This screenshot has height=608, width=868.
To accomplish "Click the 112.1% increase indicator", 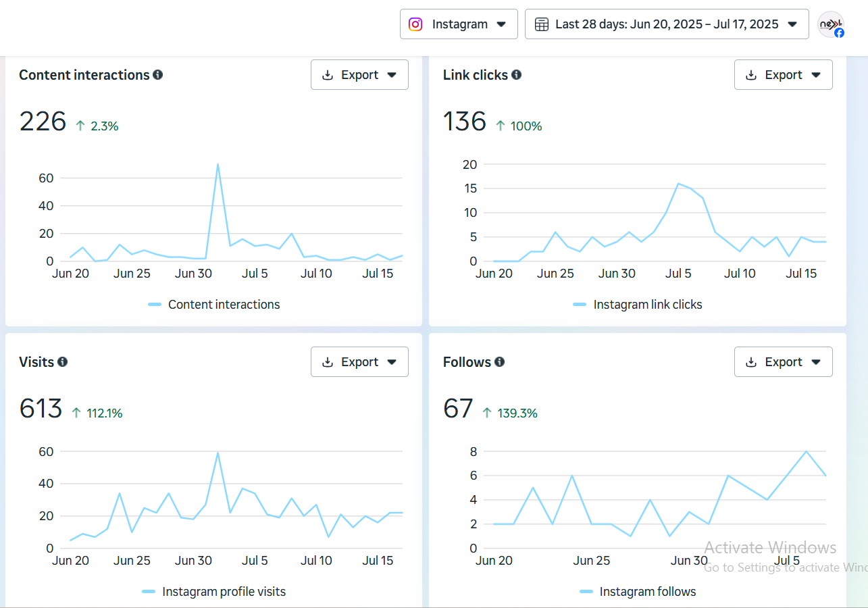I will point(97,413).
